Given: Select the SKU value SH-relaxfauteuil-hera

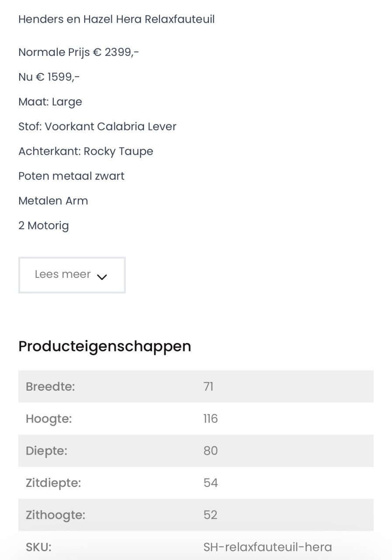Looking at the screenshot, I should pyautogui.click(x=267, y=547).
